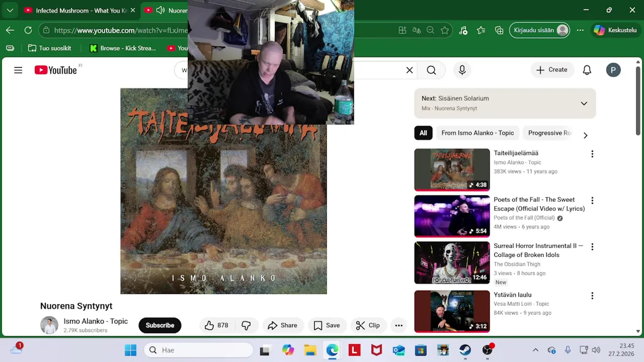Clear the YouTube search box text
The height and width of the screenshot is (362, 644).
(410, 70)
